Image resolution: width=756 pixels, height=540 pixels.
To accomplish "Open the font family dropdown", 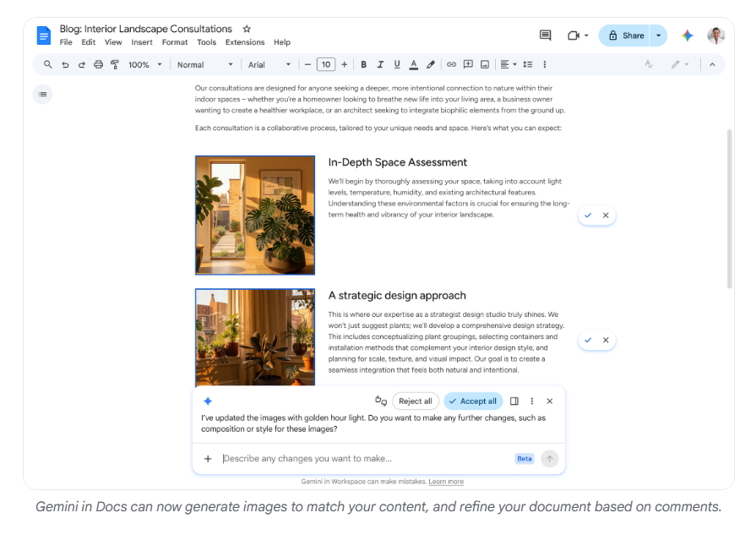I will [x=269, y=64].
